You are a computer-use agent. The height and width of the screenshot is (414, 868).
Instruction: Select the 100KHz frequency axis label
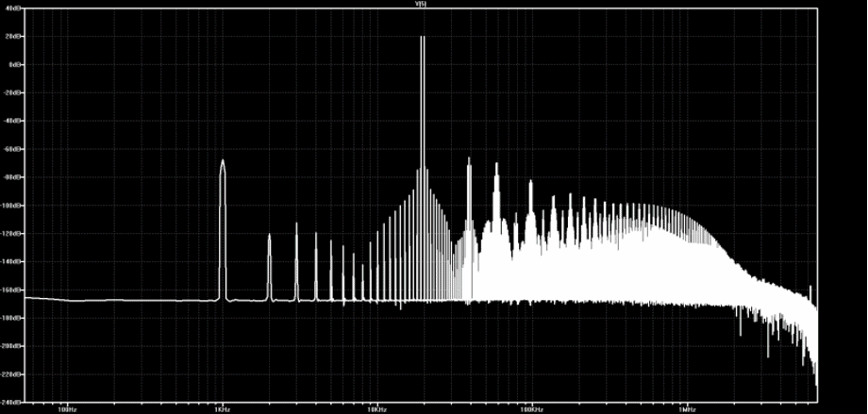point(532,409)
